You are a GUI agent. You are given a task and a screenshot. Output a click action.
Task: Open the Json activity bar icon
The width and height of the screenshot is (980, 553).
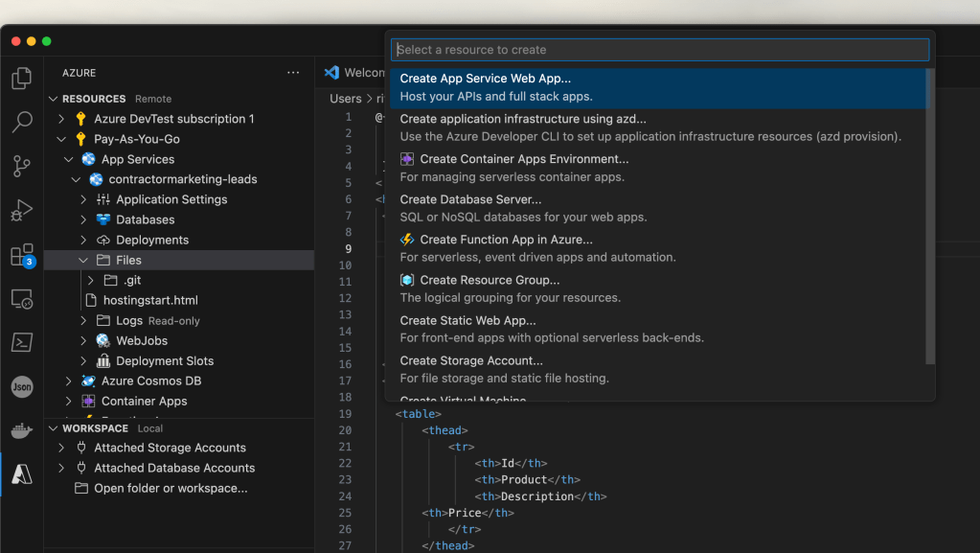coord(22,386)
